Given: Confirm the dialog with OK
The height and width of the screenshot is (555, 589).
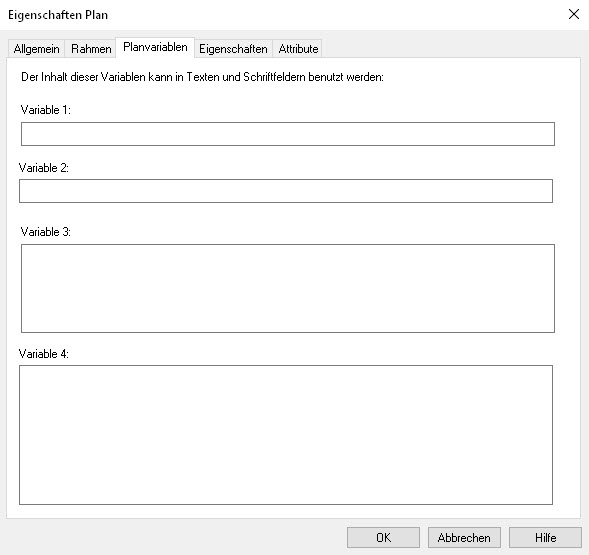Looking at the screenshot, I should tap(383, 538).
